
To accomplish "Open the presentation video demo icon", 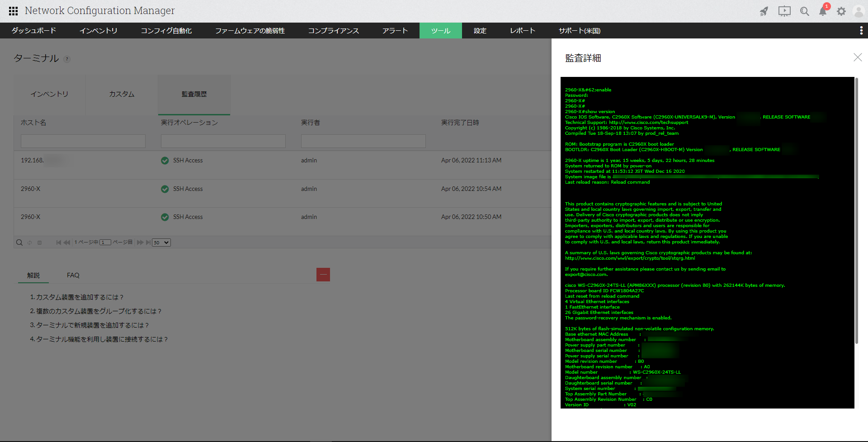I will coord(784,11).
